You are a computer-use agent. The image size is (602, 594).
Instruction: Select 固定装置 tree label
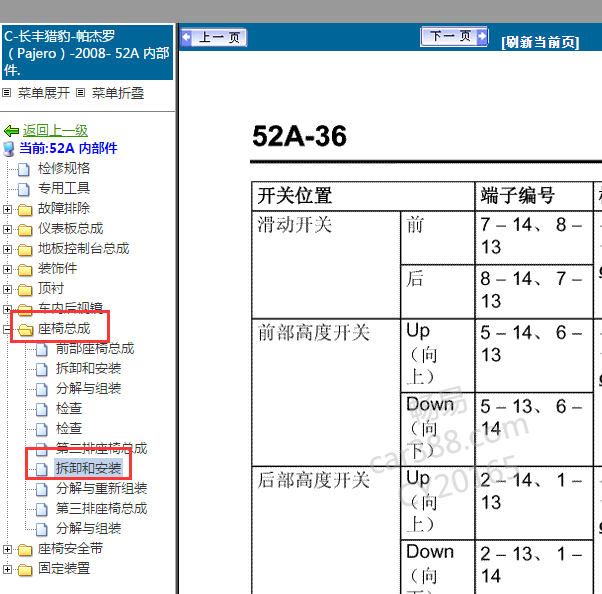[x=64, y=569]
